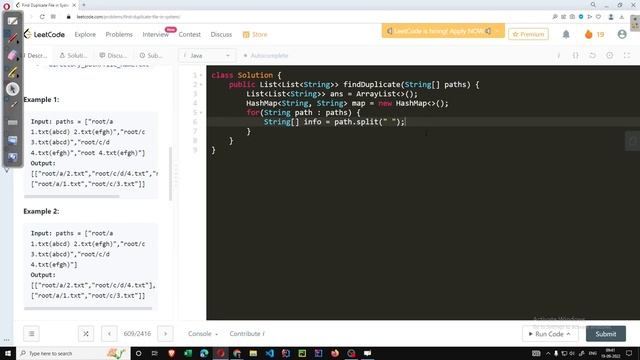This screenshot has width=640, height=360.
Task: Pick a random problem shuffle button
Action: click(x=86, y=334)
